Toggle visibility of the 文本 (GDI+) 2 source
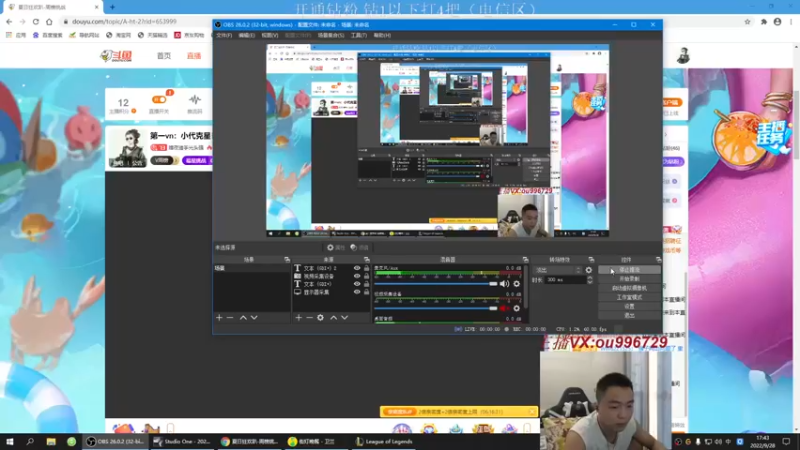This screenshot has height=450, width=800. 357,268
